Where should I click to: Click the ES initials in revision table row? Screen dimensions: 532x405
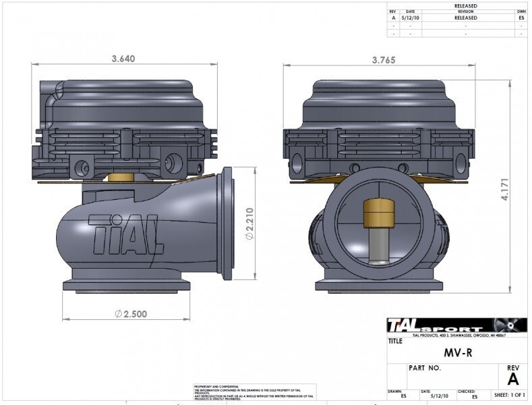(521, 18)
